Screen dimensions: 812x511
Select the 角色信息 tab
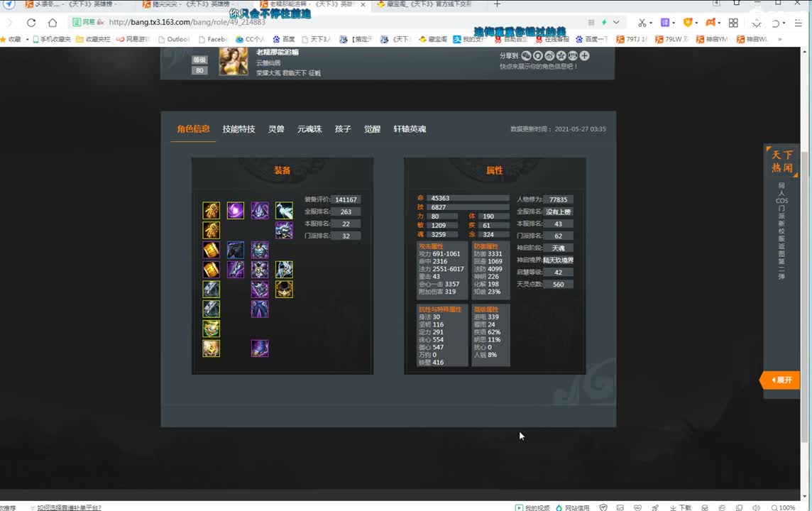(x=193, y=129)
